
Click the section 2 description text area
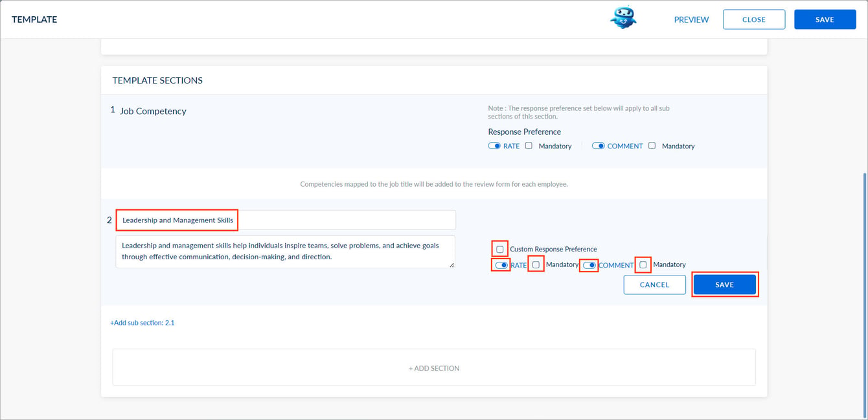(x=286, y=251)
